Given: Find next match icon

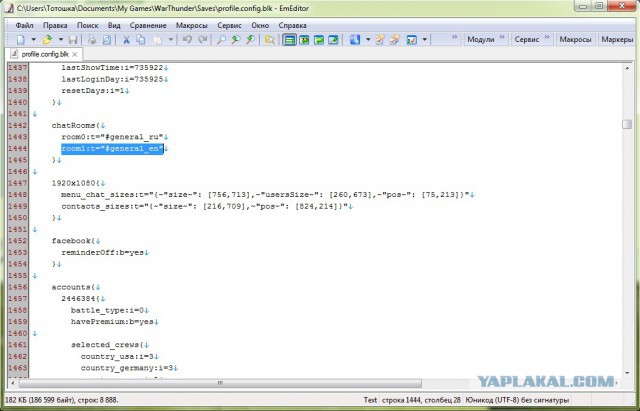Looking at the screenshot, I should coord(250,40).
